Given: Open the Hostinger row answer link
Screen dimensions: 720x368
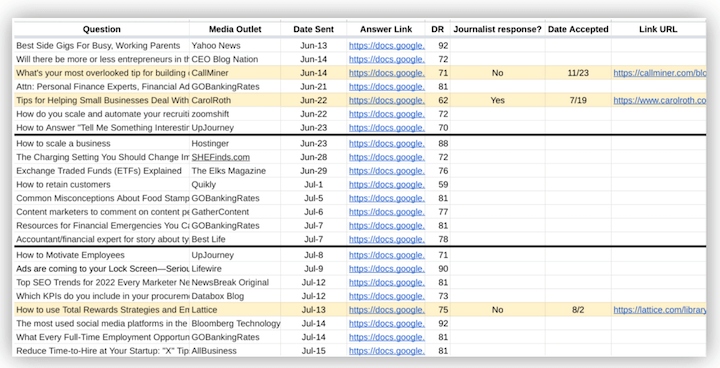Looking at the screenshot, I should tap(387, 143).
